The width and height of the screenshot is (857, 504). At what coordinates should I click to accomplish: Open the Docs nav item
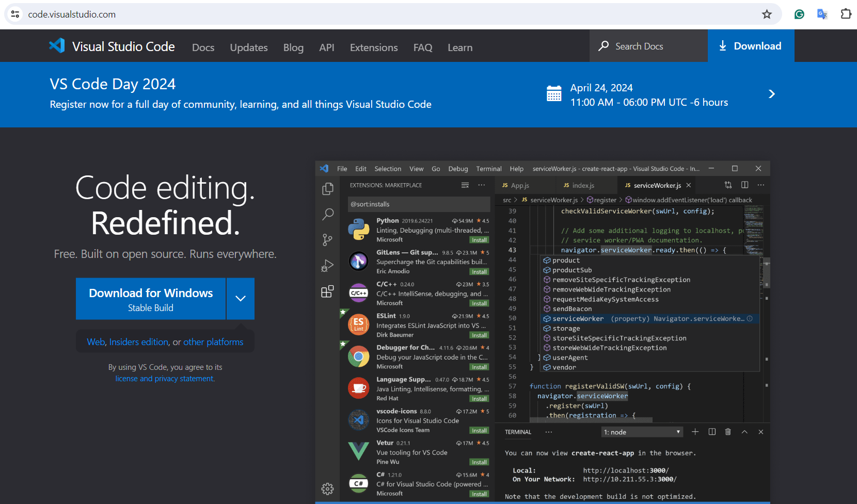tap(203, 47)
